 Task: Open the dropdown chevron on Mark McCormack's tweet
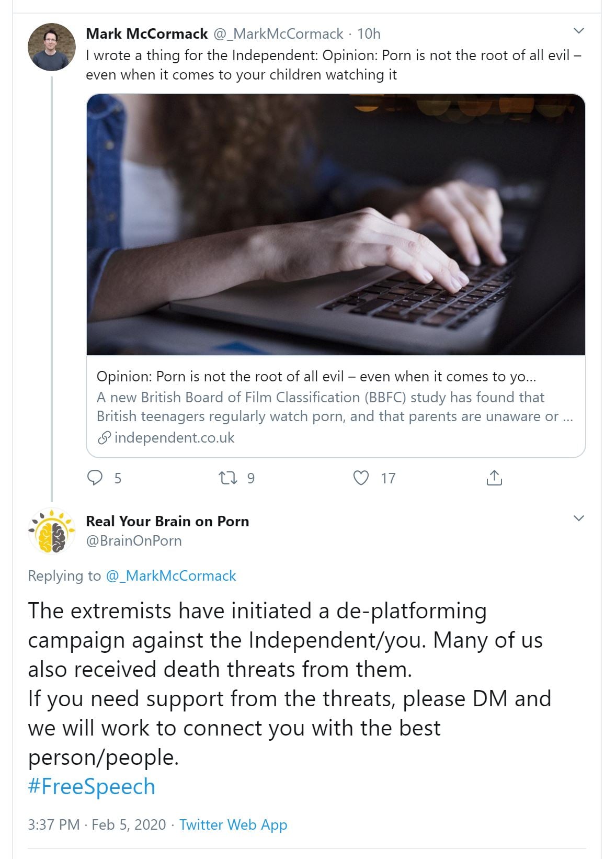578,31
